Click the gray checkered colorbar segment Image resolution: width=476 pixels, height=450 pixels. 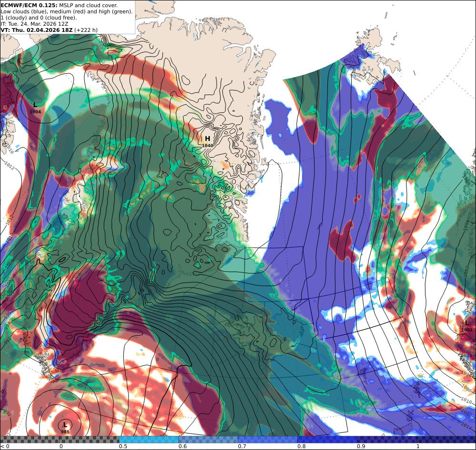click(x=59, y=440)
